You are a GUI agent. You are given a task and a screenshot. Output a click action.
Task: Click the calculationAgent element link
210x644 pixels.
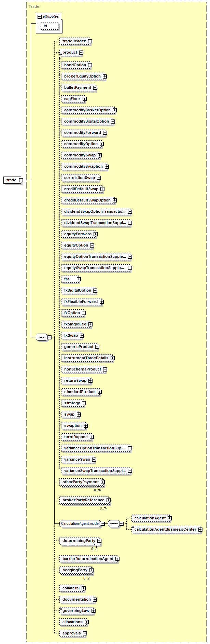(150, 518)
